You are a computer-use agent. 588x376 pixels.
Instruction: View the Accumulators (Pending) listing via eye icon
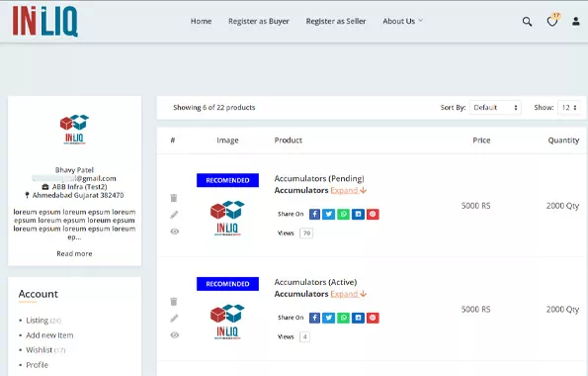tap(174, 232)
